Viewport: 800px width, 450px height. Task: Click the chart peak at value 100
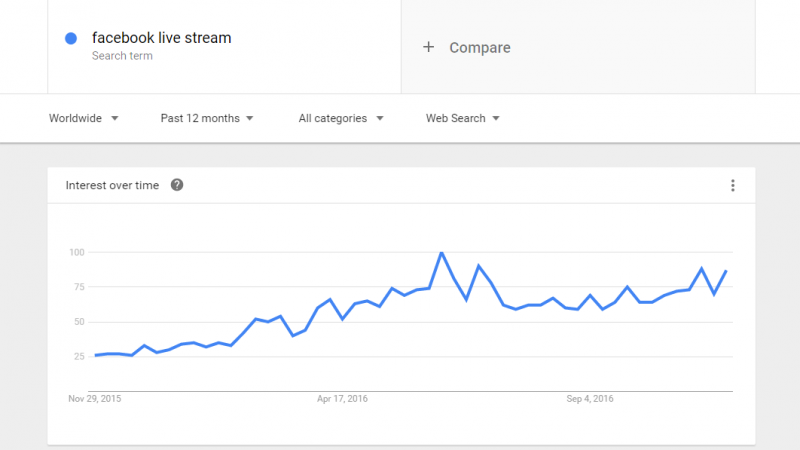point(441,253)
